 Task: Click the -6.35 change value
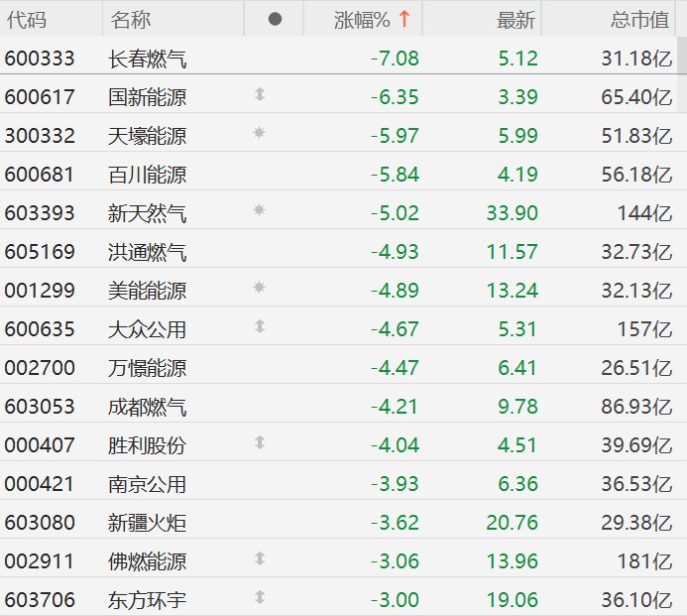coord(395,97)
